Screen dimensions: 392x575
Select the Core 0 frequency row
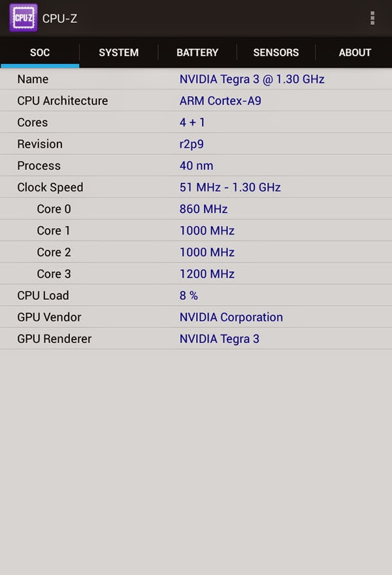(x=196, y=208)
